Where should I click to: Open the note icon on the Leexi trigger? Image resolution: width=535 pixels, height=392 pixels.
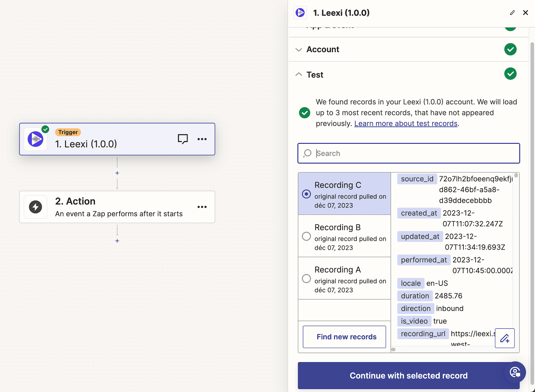click(x=183, y=139)
